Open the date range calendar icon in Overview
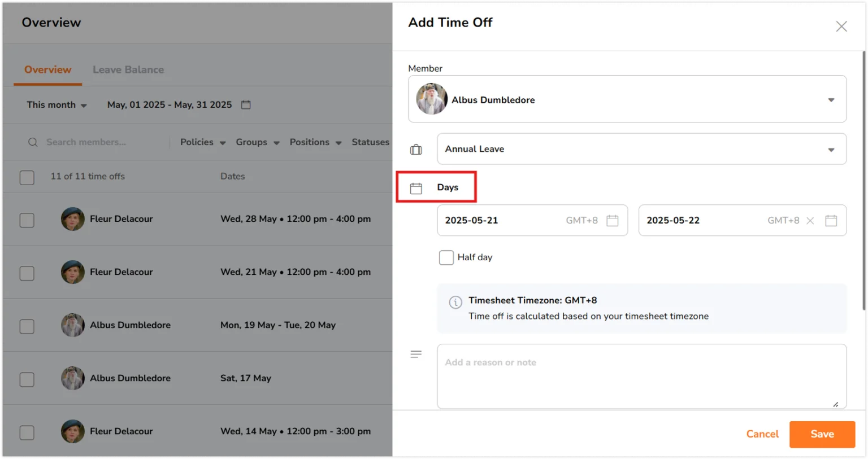This screenshot has height=459, width=868. (x=246, y=104)
